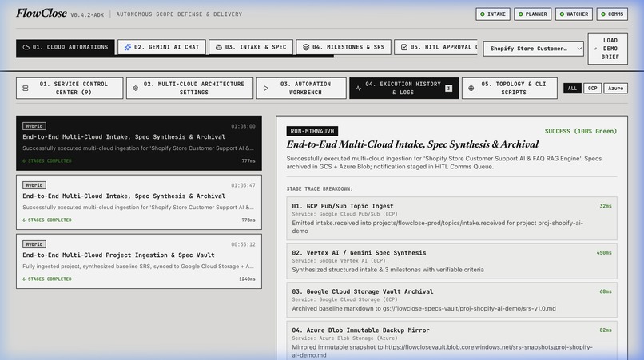Click the 1240ms duration on the third run
Viewport: 644px width, 360px height.
pyautogui.click(x=247, y=279)
